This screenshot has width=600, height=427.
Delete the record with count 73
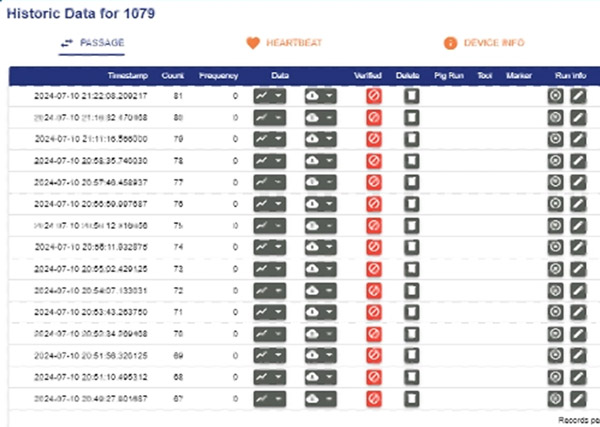click(x=411, y=269)
